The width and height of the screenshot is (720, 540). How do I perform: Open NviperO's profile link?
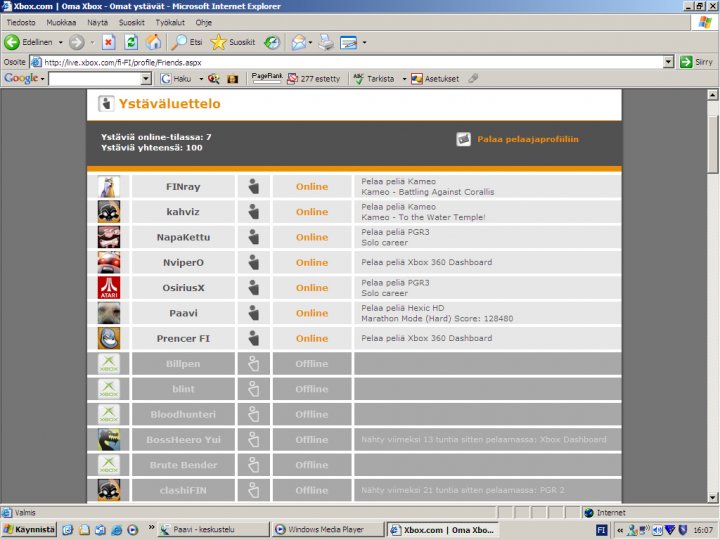183,263
